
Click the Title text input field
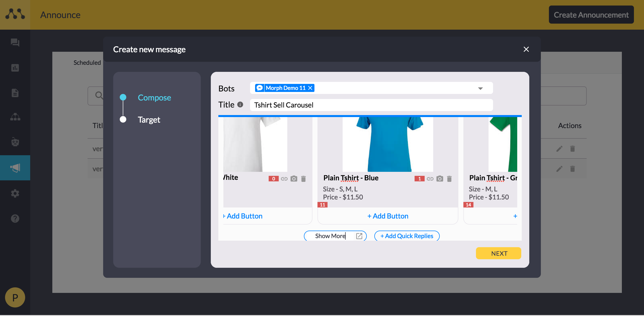[371, 105]
